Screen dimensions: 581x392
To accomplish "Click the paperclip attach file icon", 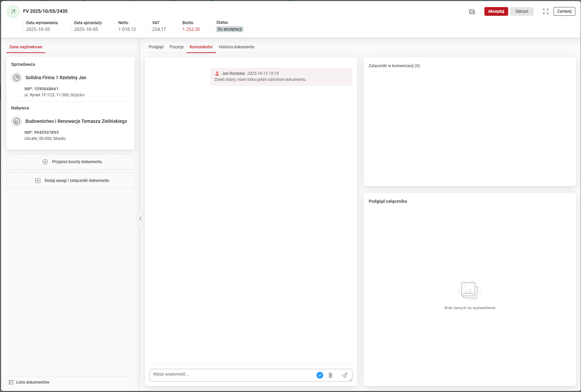I will click(x=331, y=375).
